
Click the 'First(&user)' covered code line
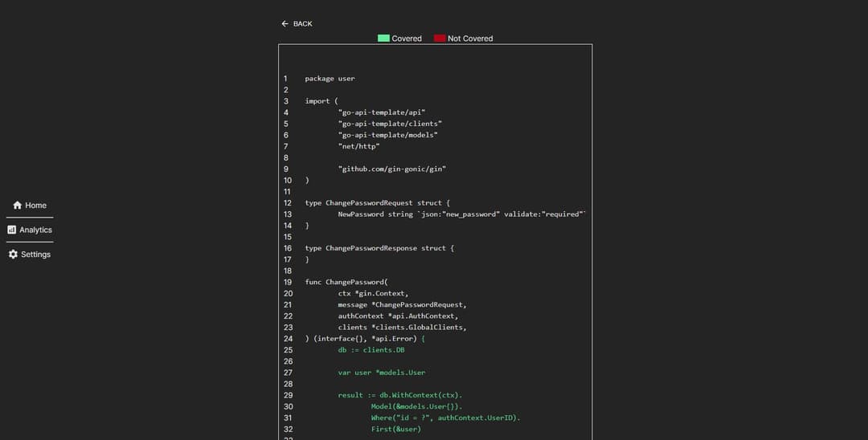(x=396, y=429)
